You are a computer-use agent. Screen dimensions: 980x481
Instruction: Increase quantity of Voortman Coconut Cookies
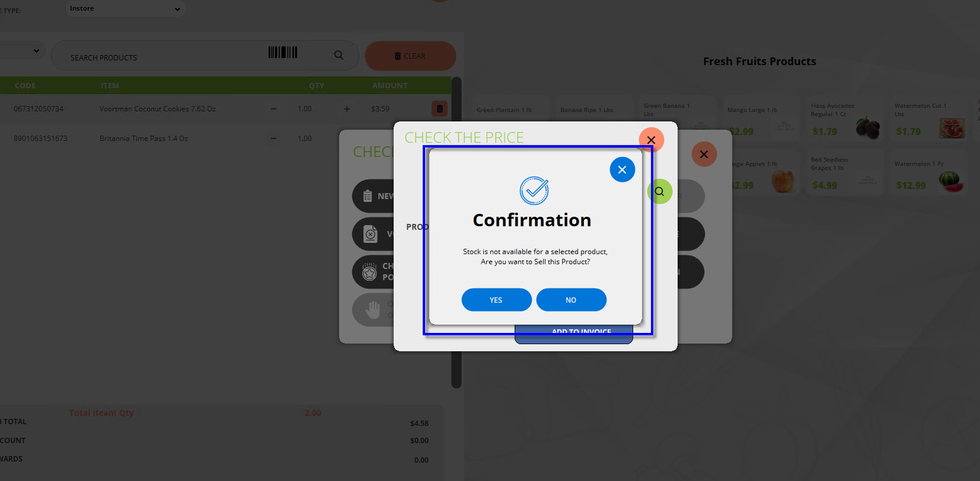(347, 109)
